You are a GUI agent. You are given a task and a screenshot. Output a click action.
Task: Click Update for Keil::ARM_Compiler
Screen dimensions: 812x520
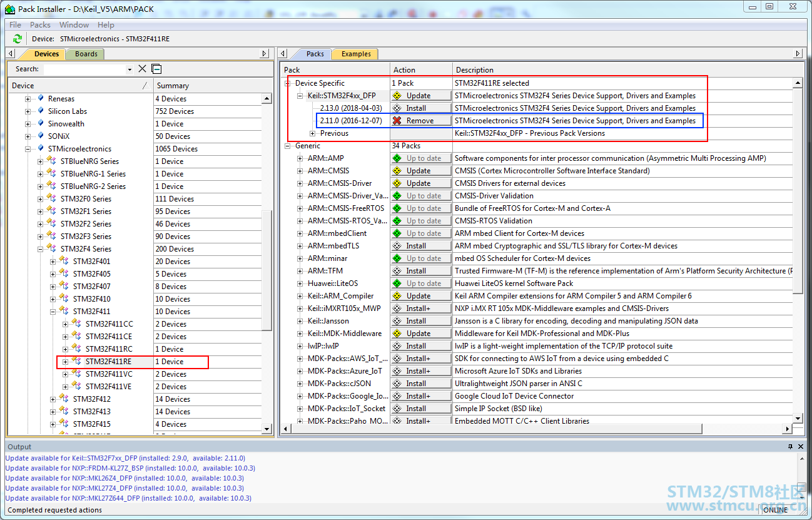click(x=421, y=296)
